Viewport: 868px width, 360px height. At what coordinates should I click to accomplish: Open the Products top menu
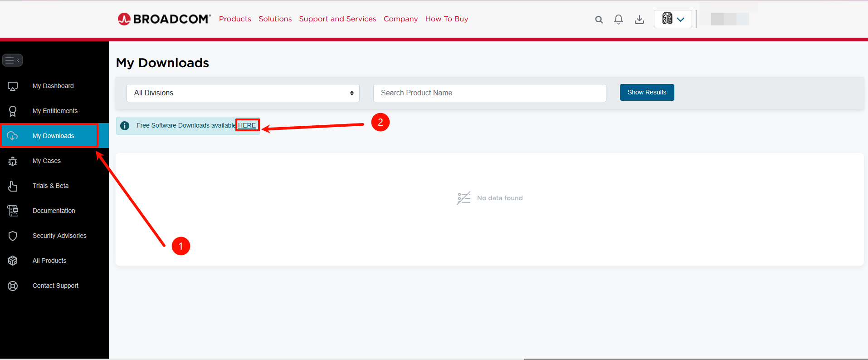pos(235,19)
